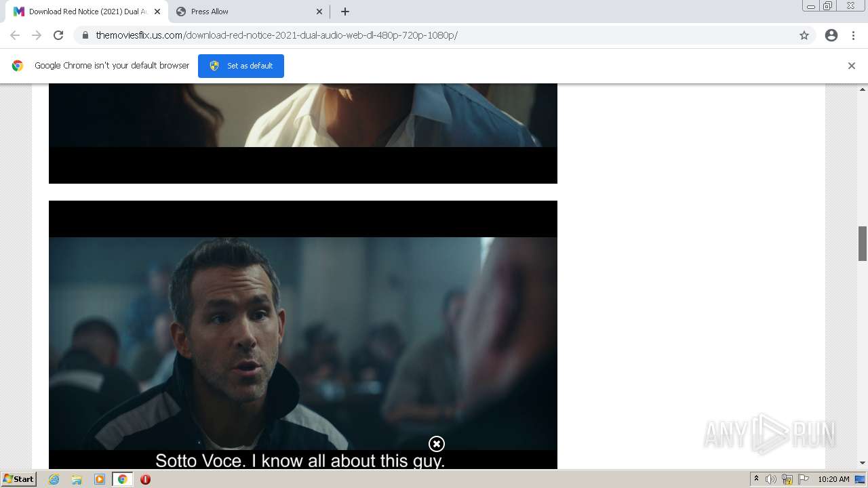The image size is (868, 488).
Task: Close the Download Red Notice tab
Action: pyautogui.click(x=157, y=12)
